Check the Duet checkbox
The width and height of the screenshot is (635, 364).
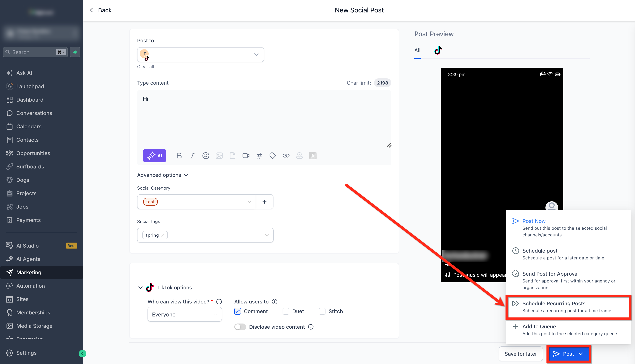286,311
